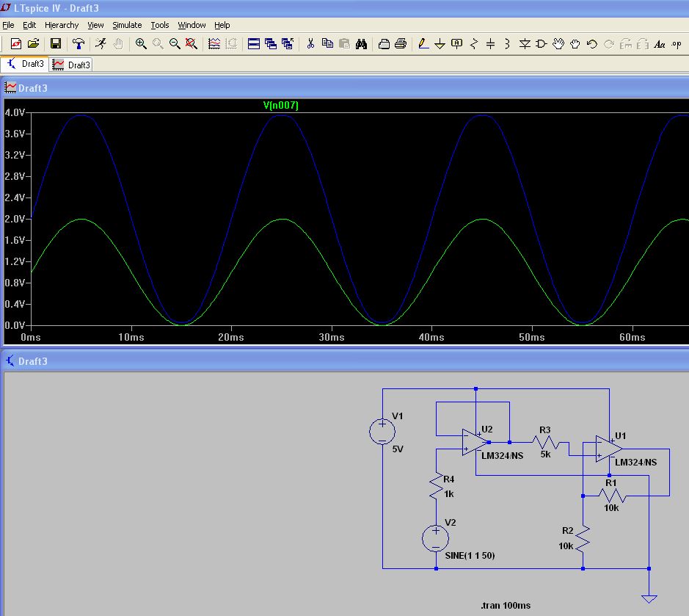Open the Tools menu

point(160,25)
